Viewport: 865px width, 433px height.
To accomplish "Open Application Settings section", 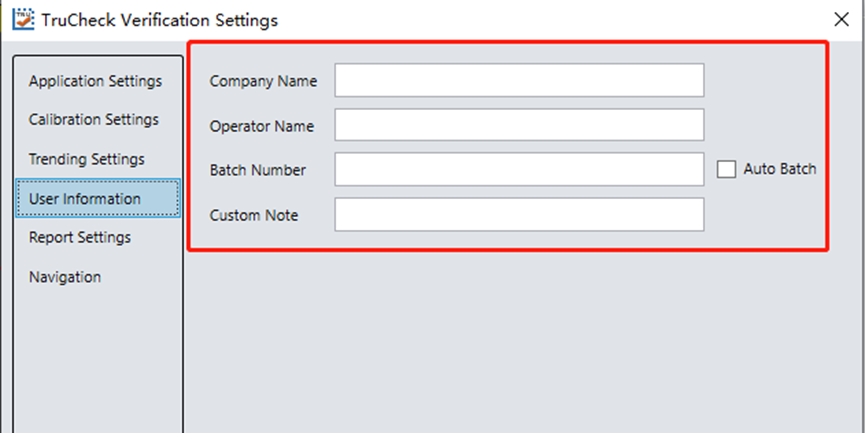I will pyautogui.click(x=95, y=81).
